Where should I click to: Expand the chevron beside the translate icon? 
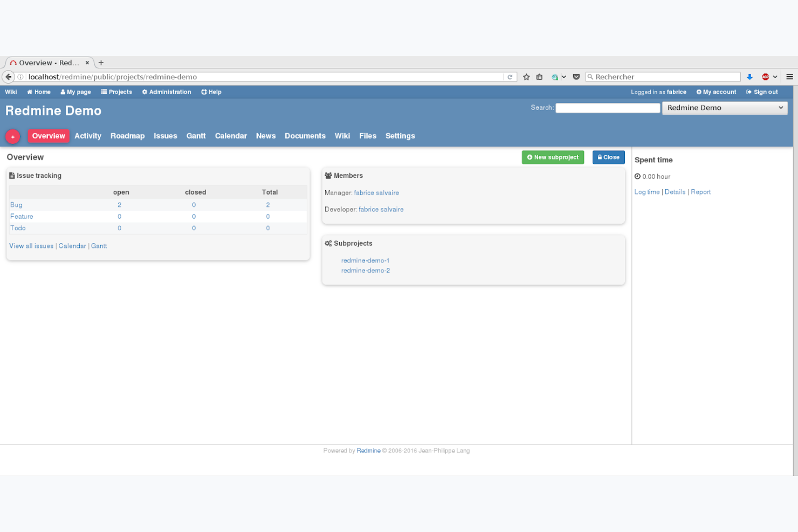(x=564, y=77)
